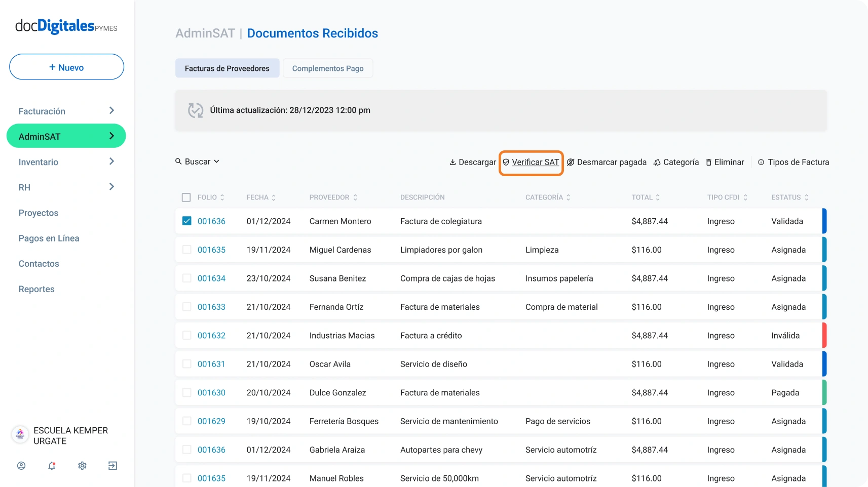This screenshot has width=868, height=487.
Task: Open the notifications bell icon
Action: point(52,465)
